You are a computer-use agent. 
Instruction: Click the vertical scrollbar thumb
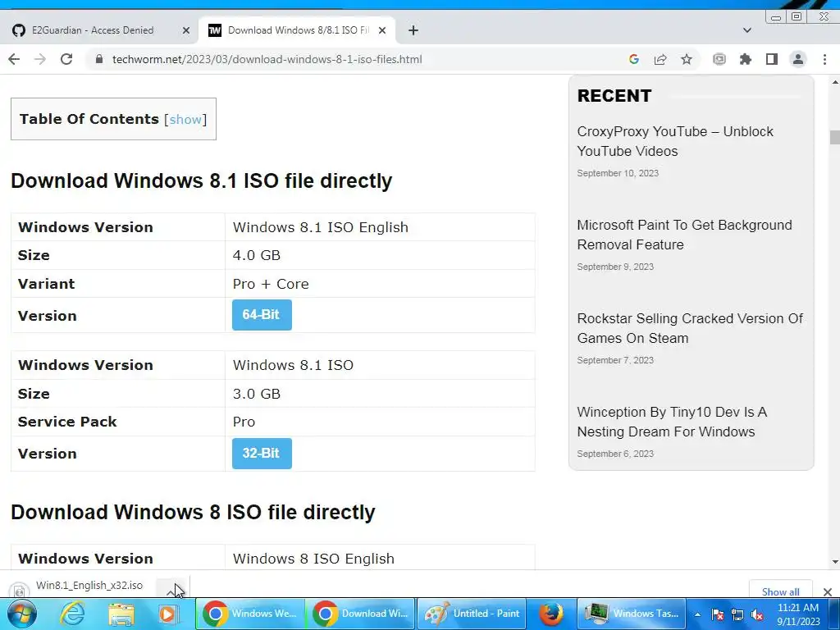tap(834, 137)
